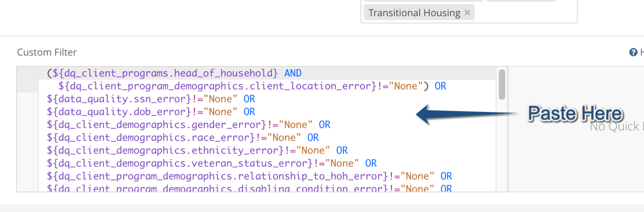Click the head_of_household line in the editor

174,73
